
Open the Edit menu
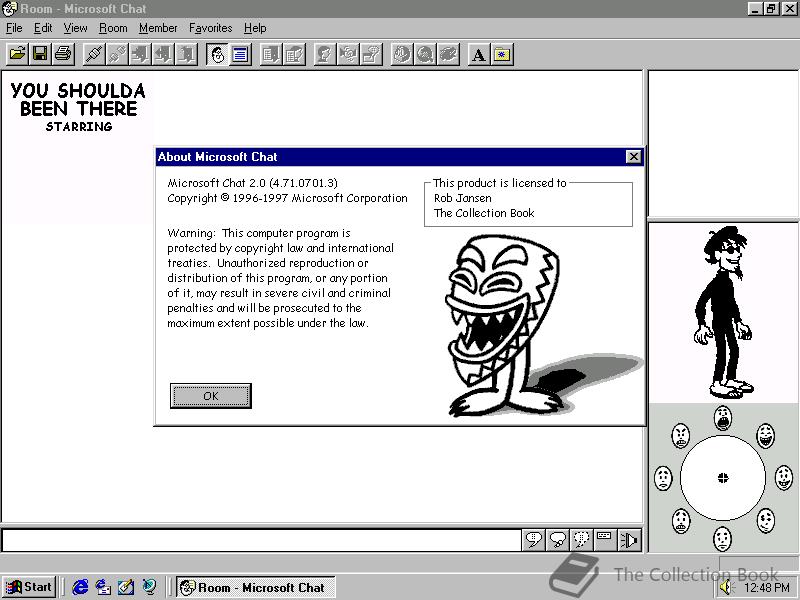[43, 28]
